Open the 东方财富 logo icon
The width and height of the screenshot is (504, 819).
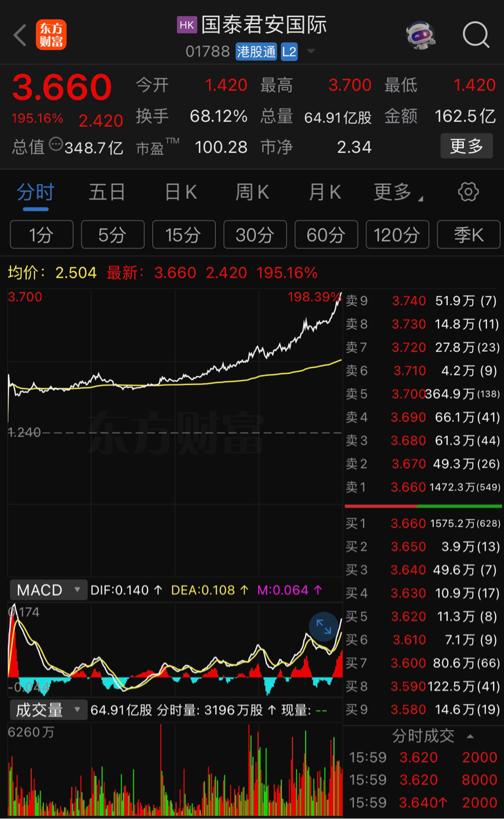tap(52, 35)
